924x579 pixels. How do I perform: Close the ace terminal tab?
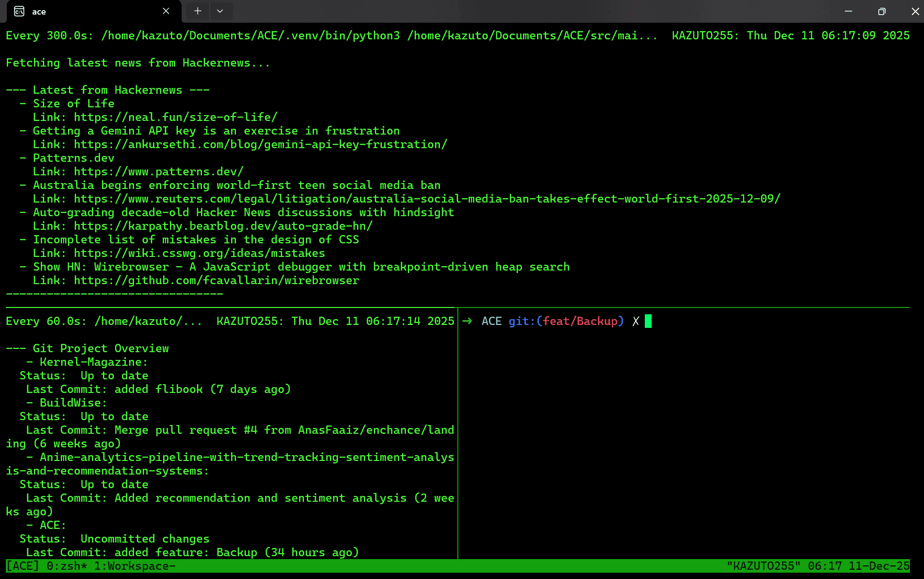pos(166,11)
